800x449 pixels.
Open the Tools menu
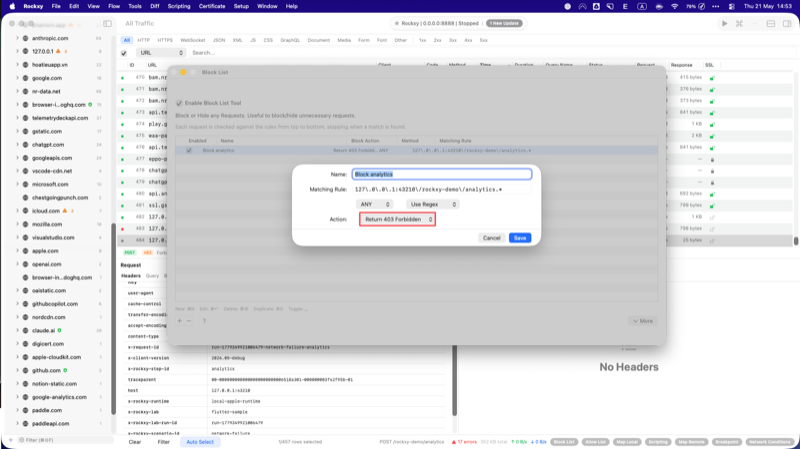[x=135, y=6]
